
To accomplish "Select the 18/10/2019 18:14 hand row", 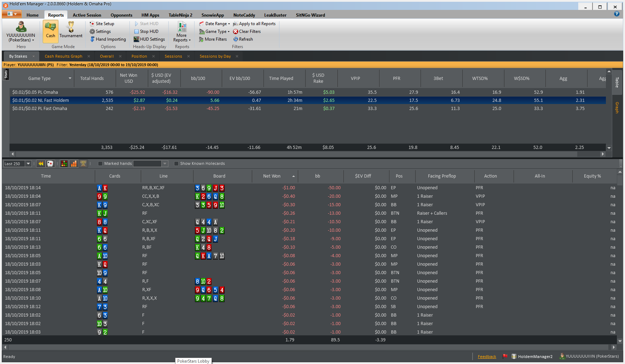I will [309, 188].
